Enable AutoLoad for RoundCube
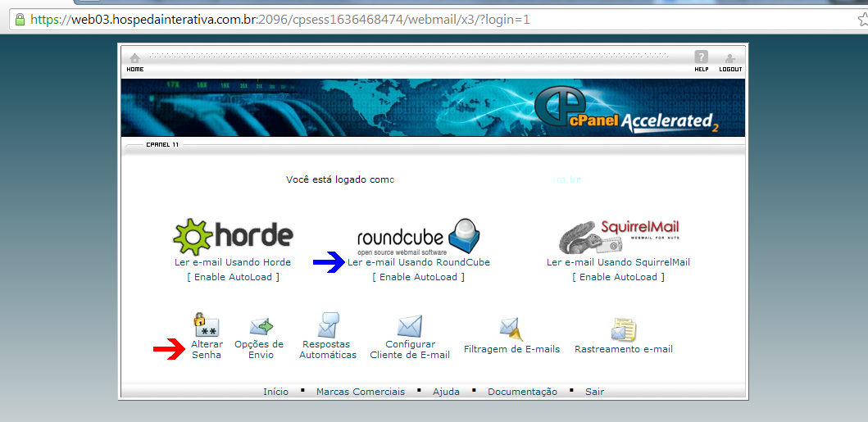Image resolution: width=868 pixels, height=422 pixels. click(x=418, y=277)
